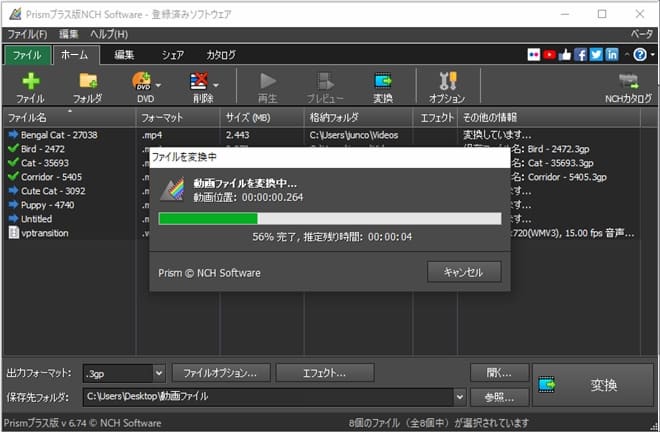
Task: Click the キャンセル button in dialog
Action: (464, 272)
